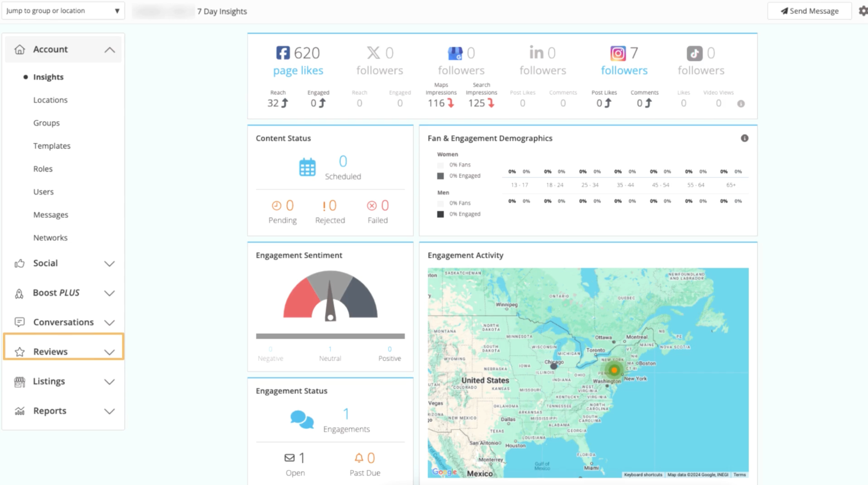Screen dimensions: 868x485
Task: Click the Scheduled calendar icon
Action: (x=307, y=167)
